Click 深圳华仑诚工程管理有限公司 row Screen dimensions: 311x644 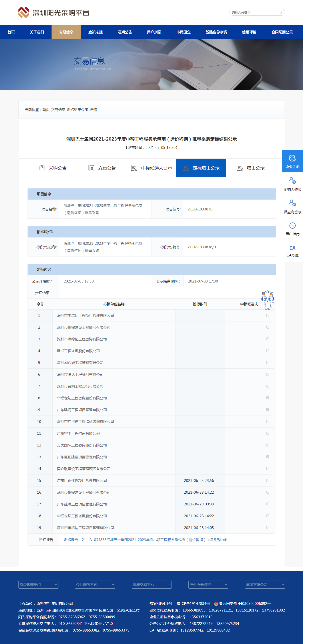tap(151, 363)
